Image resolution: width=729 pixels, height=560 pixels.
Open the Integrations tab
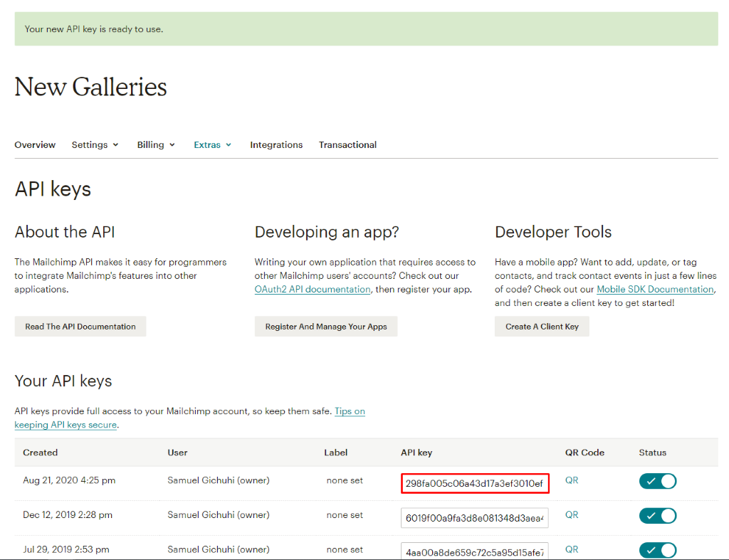pyautogui.click(x=276, y=144)
